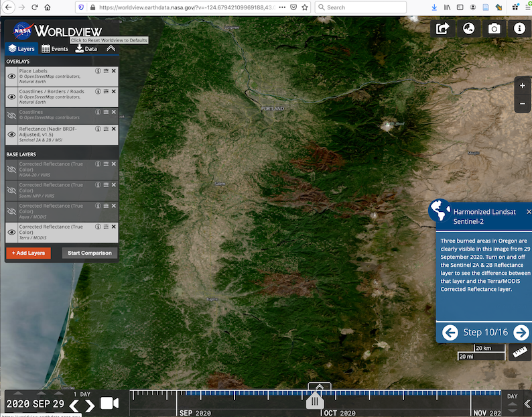Open the Worldview information menu
The height and width of the screenshot is (417, 532).
click(519, 29)
